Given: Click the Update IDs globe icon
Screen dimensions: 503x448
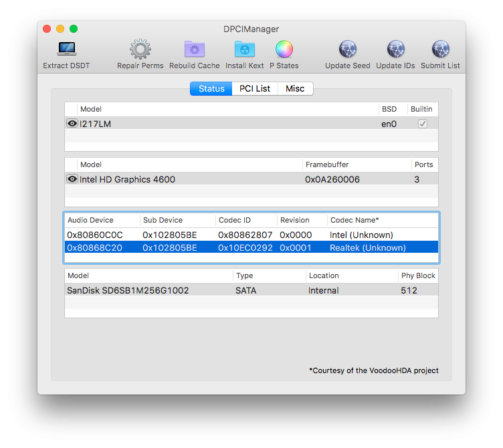Looking at the screenshot, I should point(395,49).
